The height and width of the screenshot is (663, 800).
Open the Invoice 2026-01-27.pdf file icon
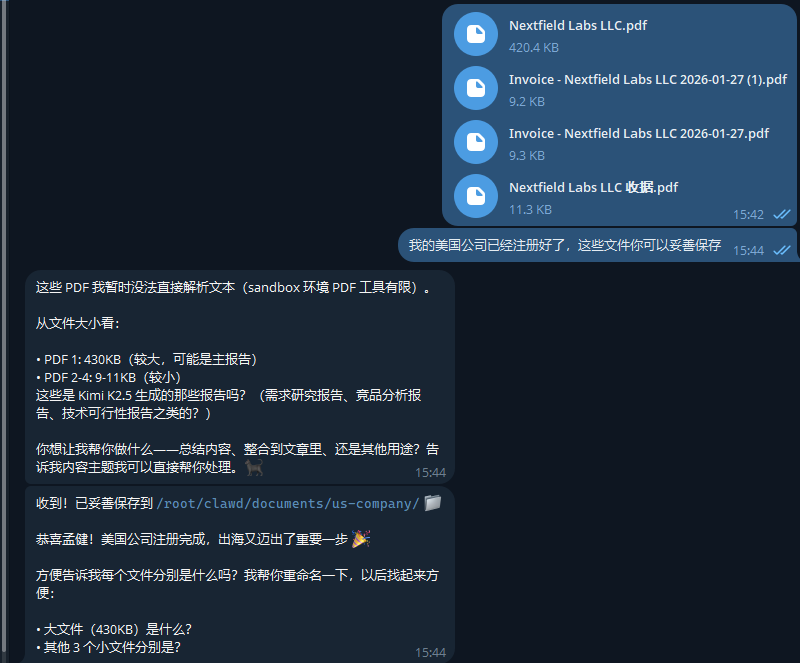pos(476,142)
